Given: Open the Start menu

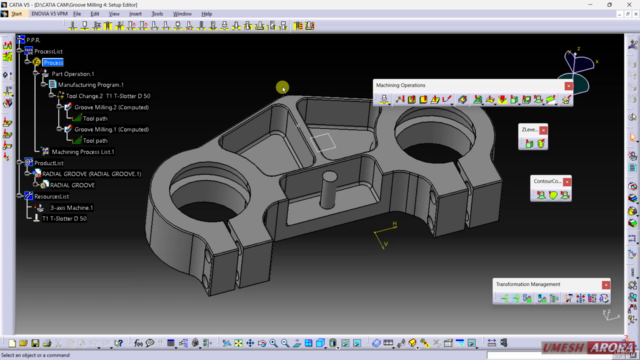Looking at the screenshot, I should click(x=16, y=14).
